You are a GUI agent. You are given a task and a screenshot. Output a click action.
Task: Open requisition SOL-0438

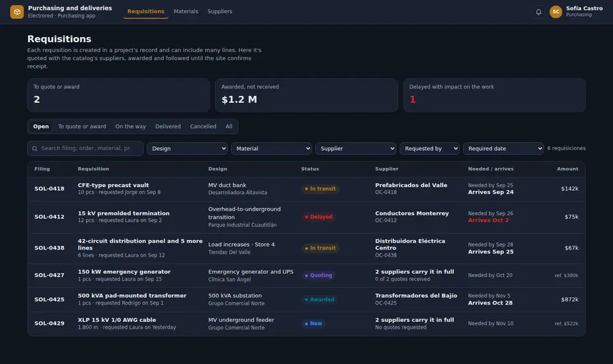point(306,248)
